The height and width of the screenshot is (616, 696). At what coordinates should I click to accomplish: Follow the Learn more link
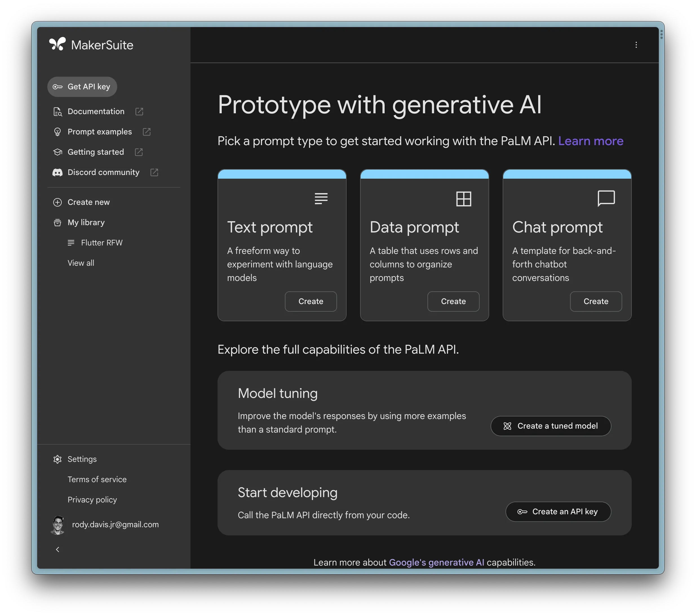tap(590, 141)
